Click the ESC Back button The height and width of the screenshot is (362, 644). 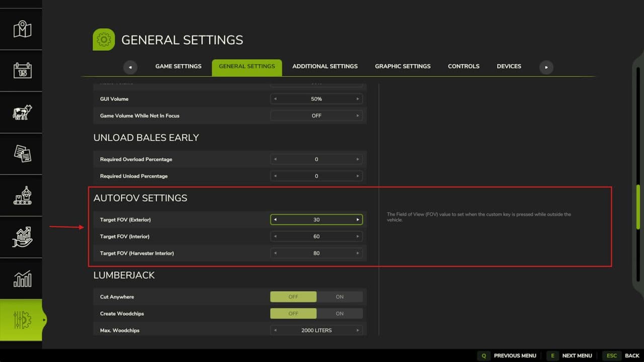622,355
